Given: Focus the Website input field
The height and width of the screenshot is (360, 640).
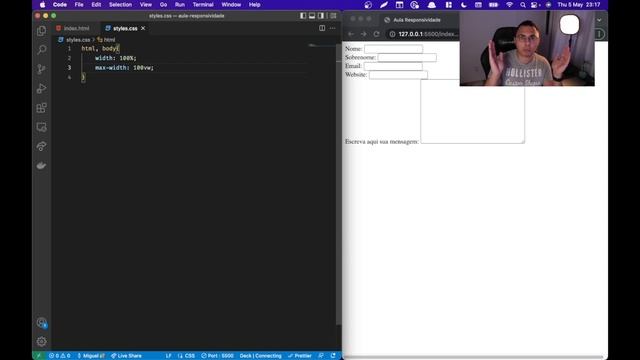Looking at the screenshot, I should (x=398, y=75).
